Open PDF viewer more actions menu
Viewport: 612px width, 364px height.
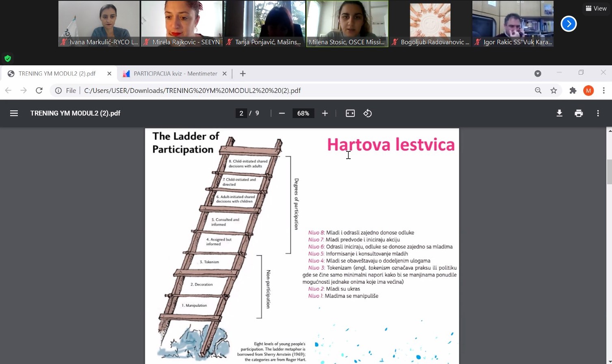(598, 113)
